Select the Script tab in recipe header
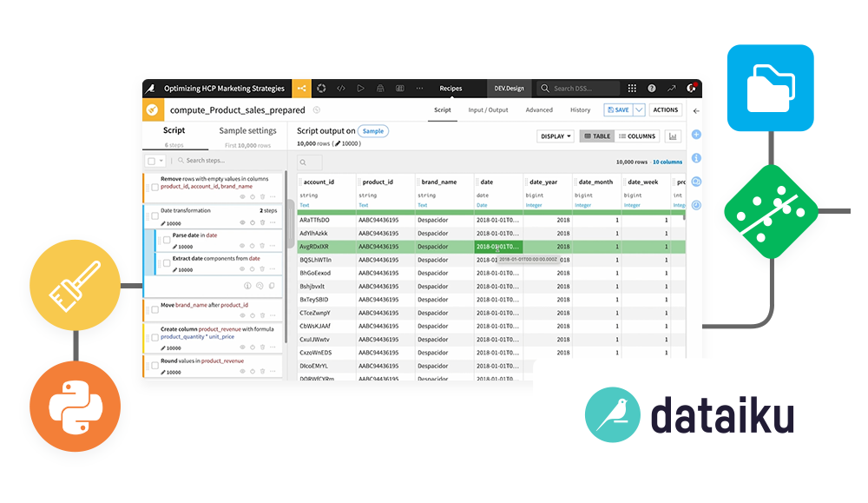Screen dimensions: 868x503 click(443, 109)
